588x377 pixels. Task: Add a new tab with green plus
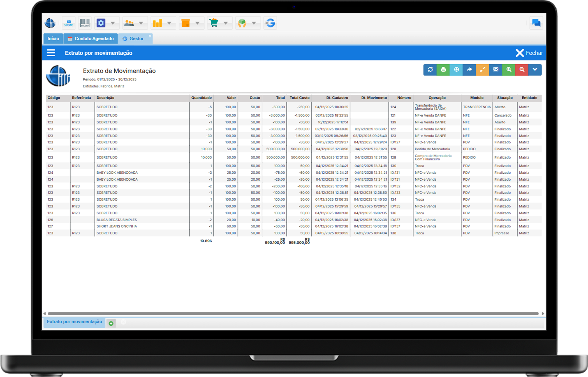pos(111,323)
